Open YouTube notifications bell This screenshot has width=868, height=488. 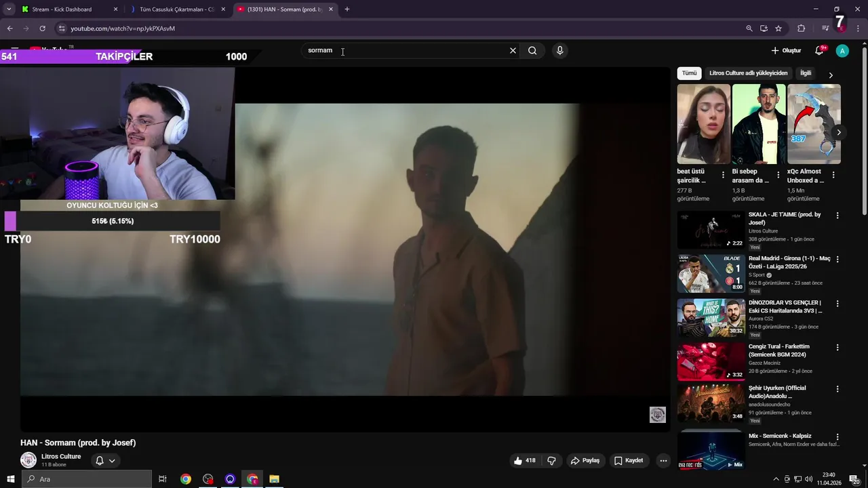819,51
